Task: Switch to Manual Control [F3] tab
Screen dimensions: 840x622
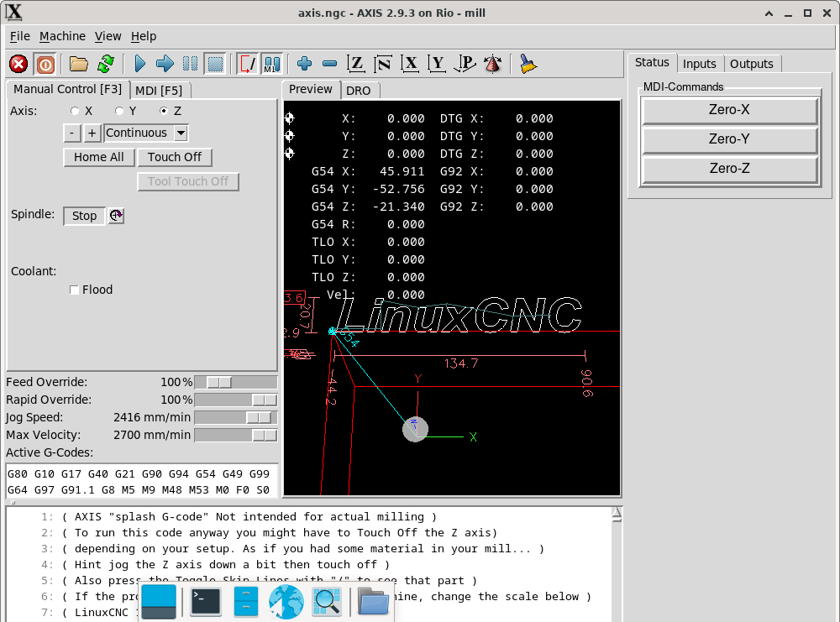Action: point(67,89)
